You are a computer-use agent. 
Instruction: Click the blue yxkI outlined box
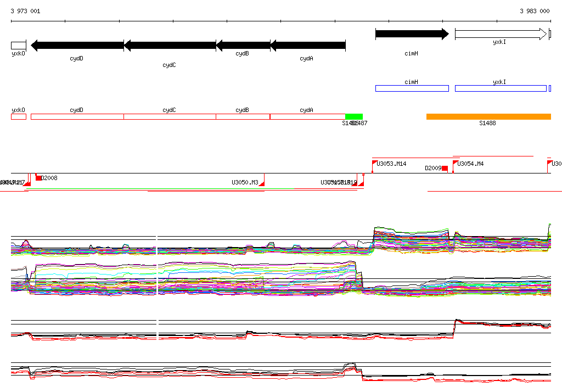click(x=501, y=88)
